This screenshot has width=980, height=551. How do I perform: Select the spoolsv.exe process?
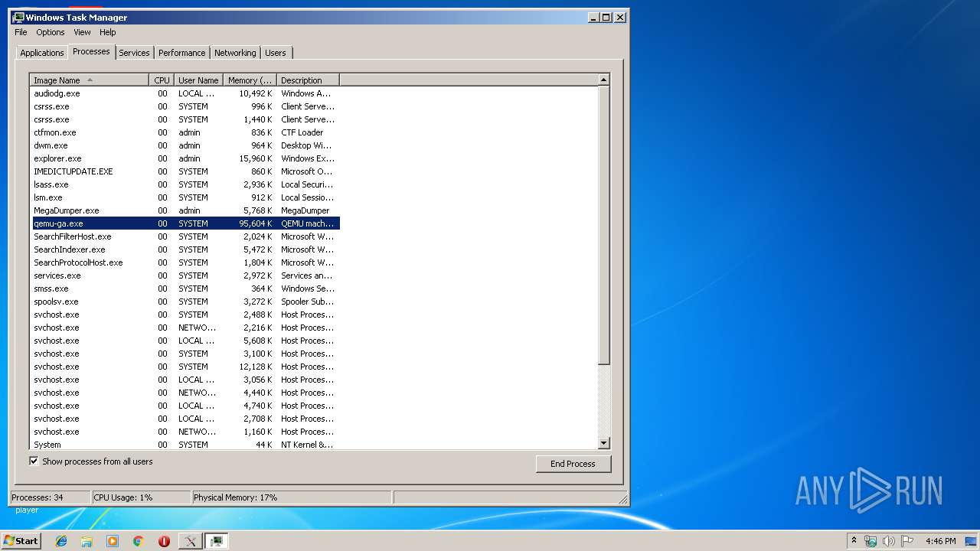tap(185, 302)
